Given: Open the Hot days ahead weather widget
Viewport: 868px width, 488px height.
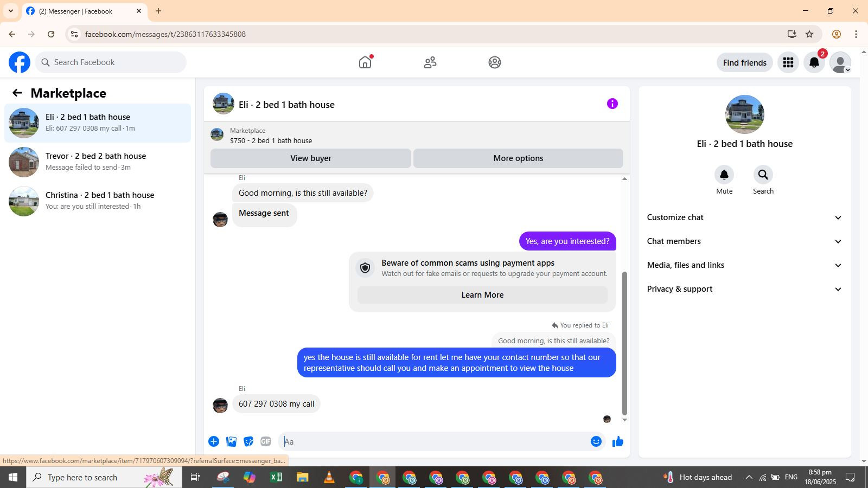Looking at the screenshot, I should pos(698,477).
